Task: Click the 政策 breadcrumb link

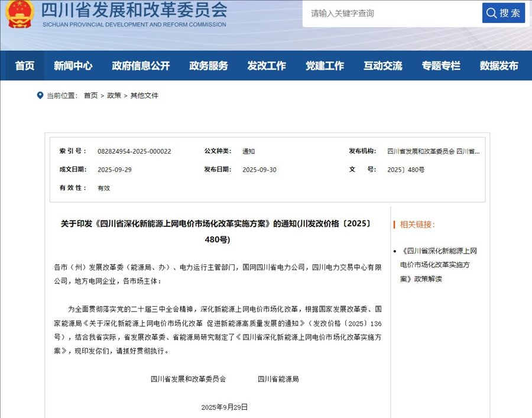Action: pyautogui.click(x=114, y=95)
